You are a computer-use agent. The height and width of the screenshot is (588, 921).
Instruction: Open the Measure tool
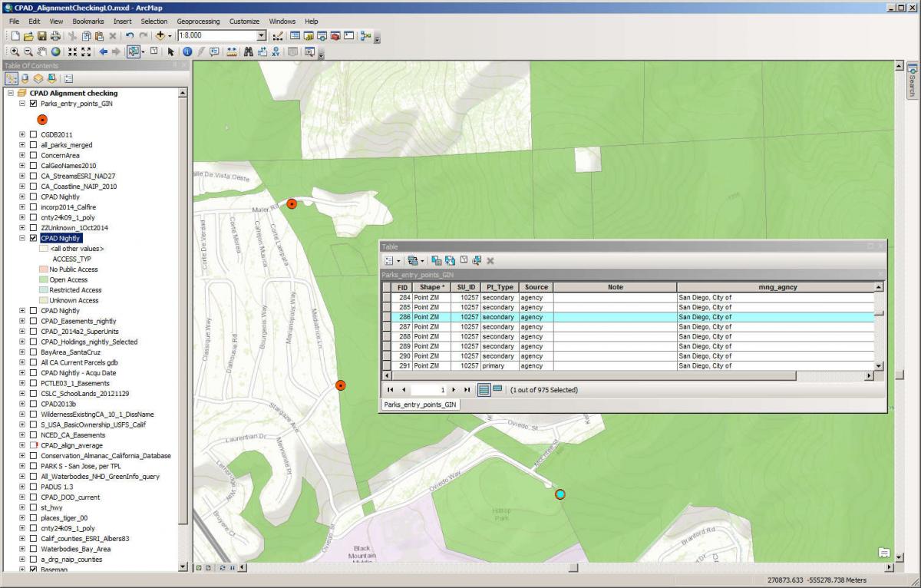pyautogui.click(x=231, y=51)
